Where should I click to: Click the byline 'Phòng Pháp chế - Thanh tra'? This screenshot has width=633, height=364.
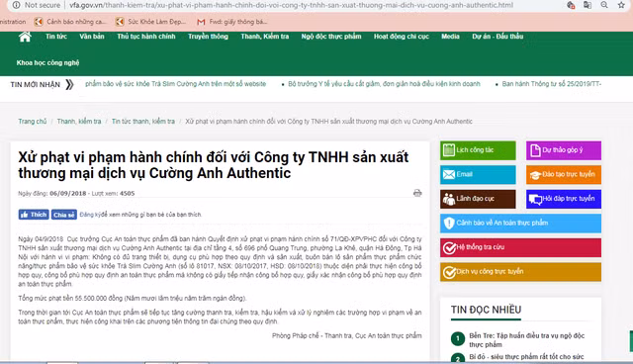click(x=347, y=335)
